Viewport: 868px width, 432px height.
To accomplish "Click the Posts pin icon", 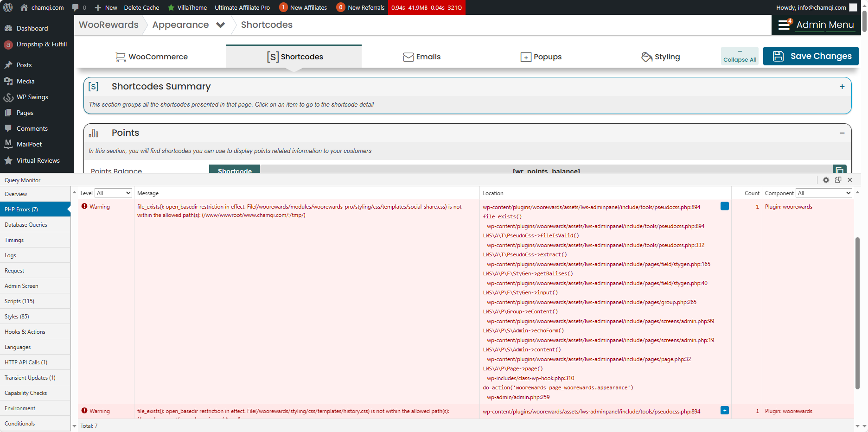I will click(x=8, y=65).
